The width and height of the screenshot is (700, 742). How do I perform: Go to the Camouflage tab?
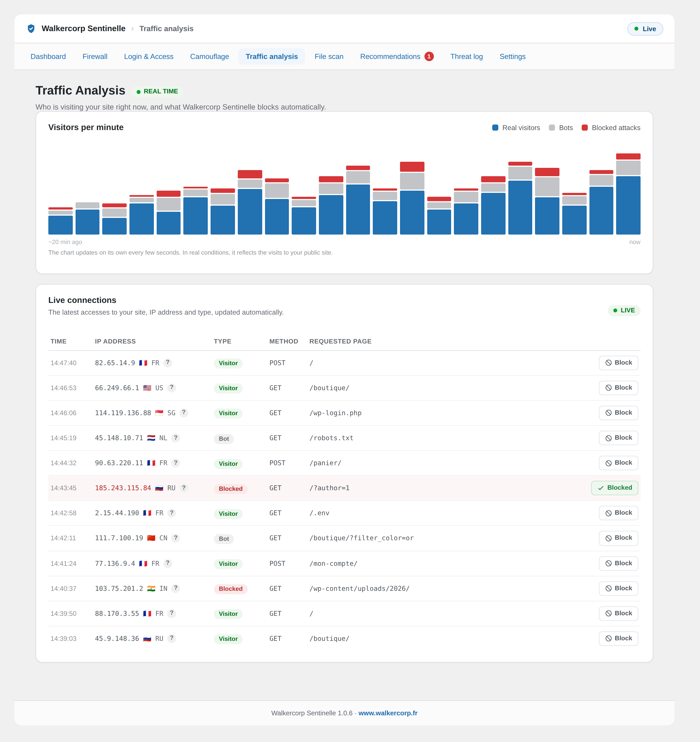pyautogui.click(x=209, y=56)
